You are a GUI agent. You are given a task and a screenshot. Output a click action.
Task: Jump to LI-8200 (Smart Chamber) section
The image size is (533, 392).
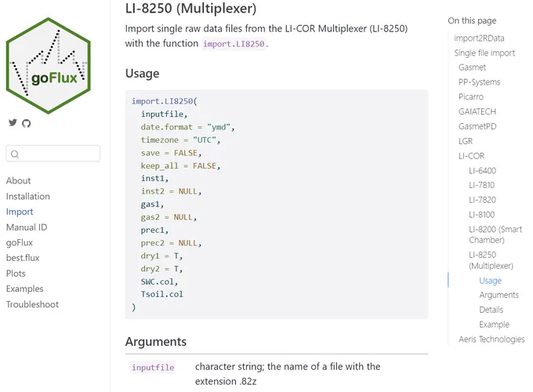(495, 234)
